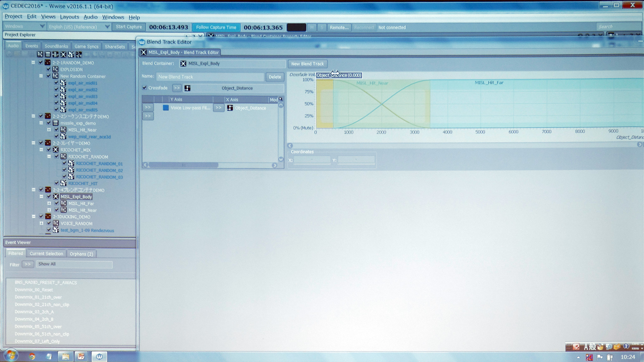The height and width of the screenshot is (362, 644).
Task: Click the random container icon beside EXPLOSION
Action: coord(55,69)
